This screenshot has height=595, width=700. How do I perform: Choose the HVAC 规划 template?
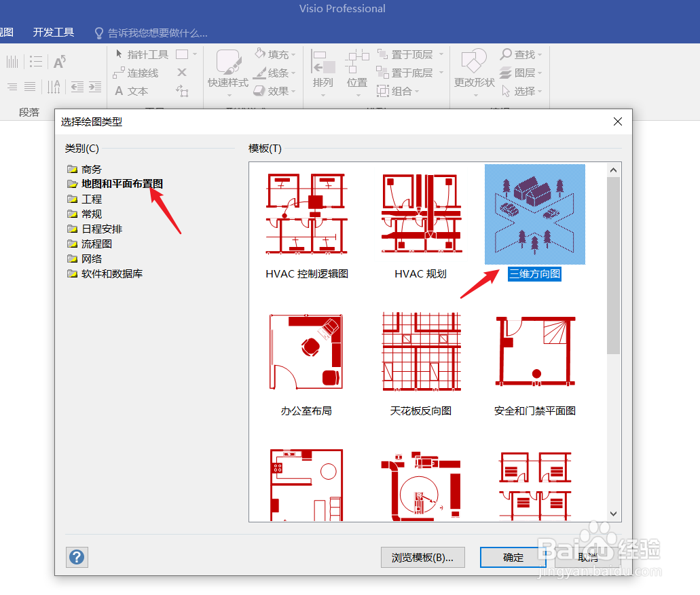tap(420, 225)
